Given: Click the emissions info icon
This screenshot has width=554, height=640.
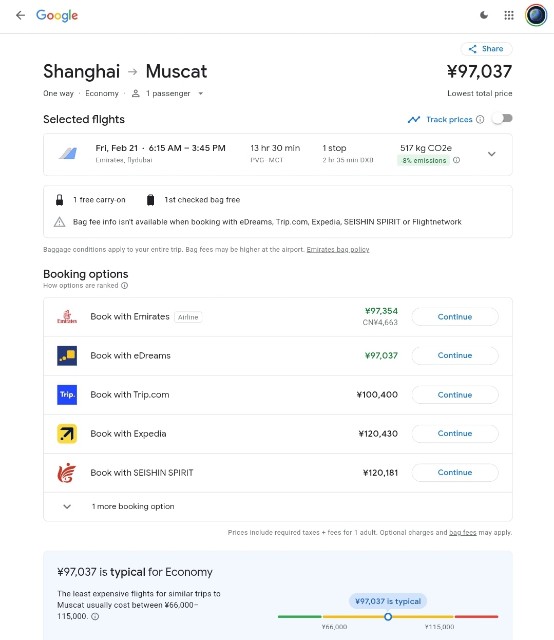Looking at the screenshot, I should click(x=456, y=160).
